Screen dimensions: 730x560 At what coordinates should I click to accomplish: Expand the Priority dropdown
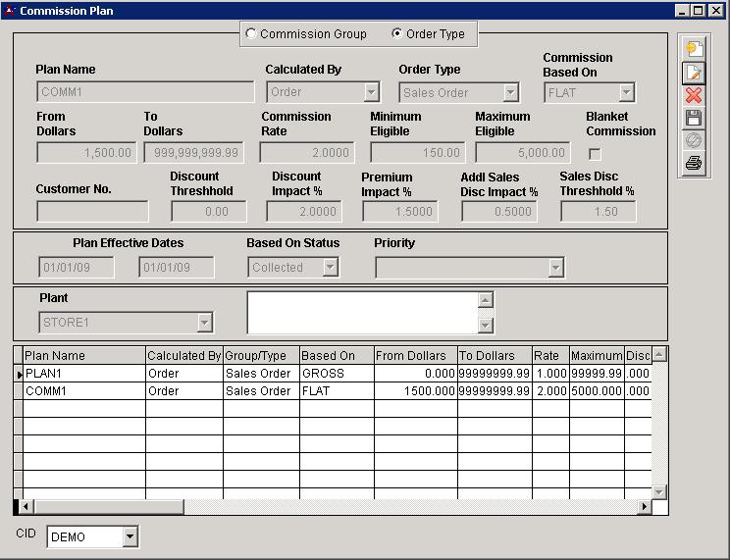(x=556, y=268)
